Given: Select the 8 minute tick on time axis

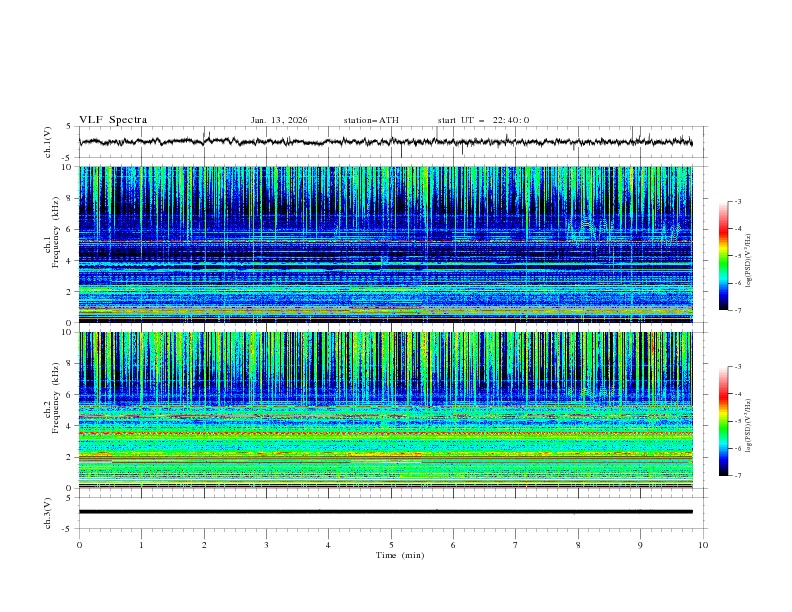Looking at the screenshot, I should pos(578,544).
